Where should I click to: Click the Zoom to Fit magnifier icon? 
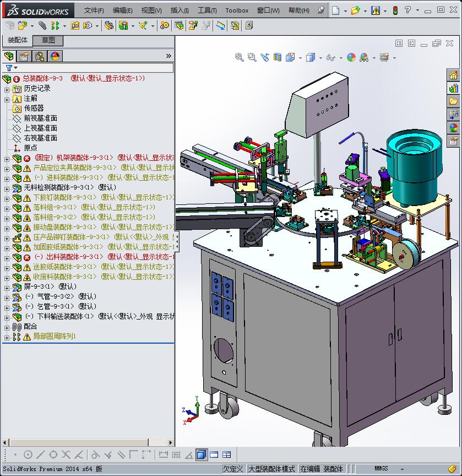coord(240,57)
